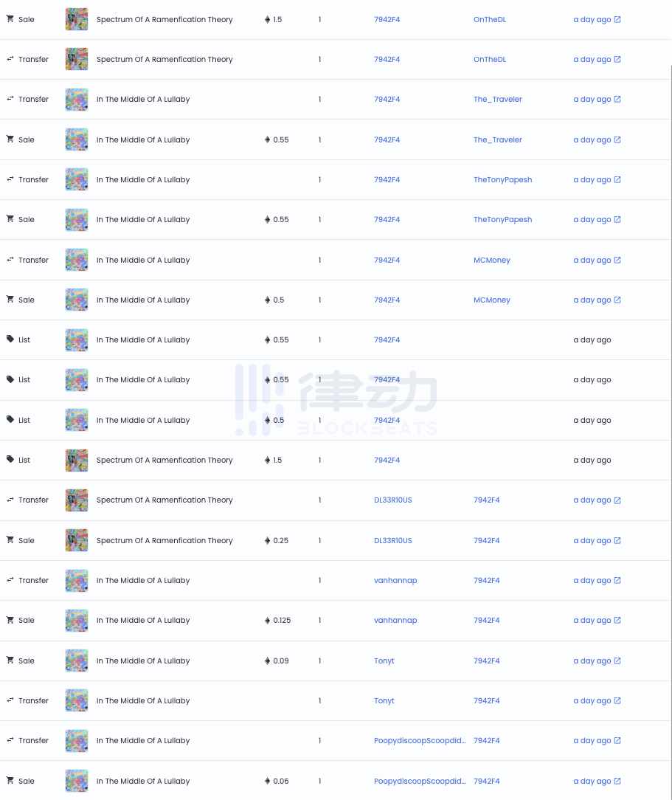The width and height of the screenshot is (672, 800).
Task: Click the Ethereum icon beside price 0.125
Action: pyautogui.click(x=267, y=621)
